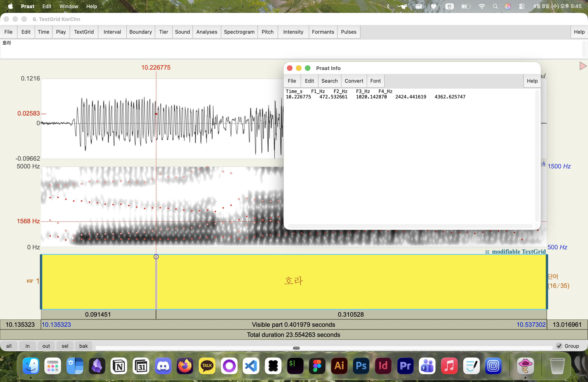588x382 pixels.
Task: Play the 0.310528 second selection bar
Action: pyautogui.click(x=351, y=315)
